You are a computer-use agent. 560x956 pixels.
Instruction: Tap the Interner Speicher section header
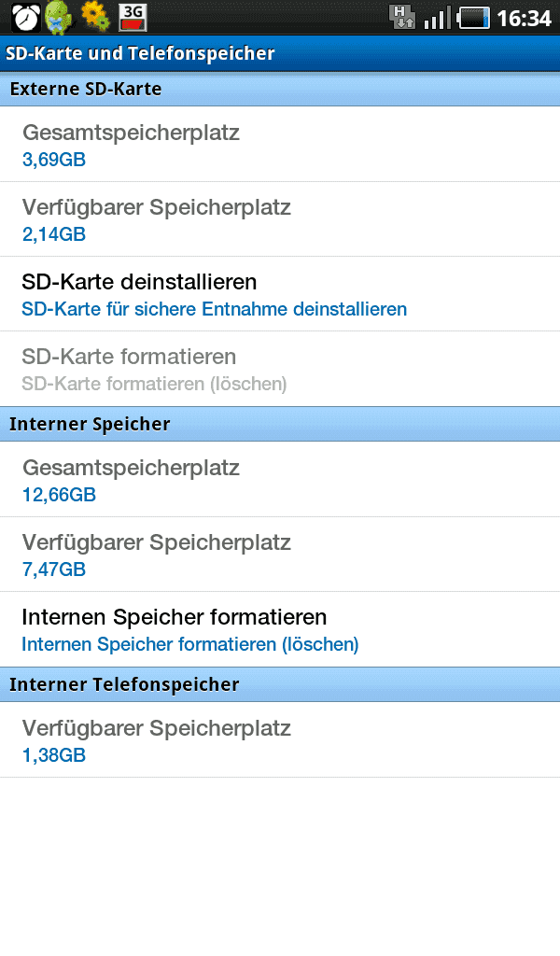280,425
